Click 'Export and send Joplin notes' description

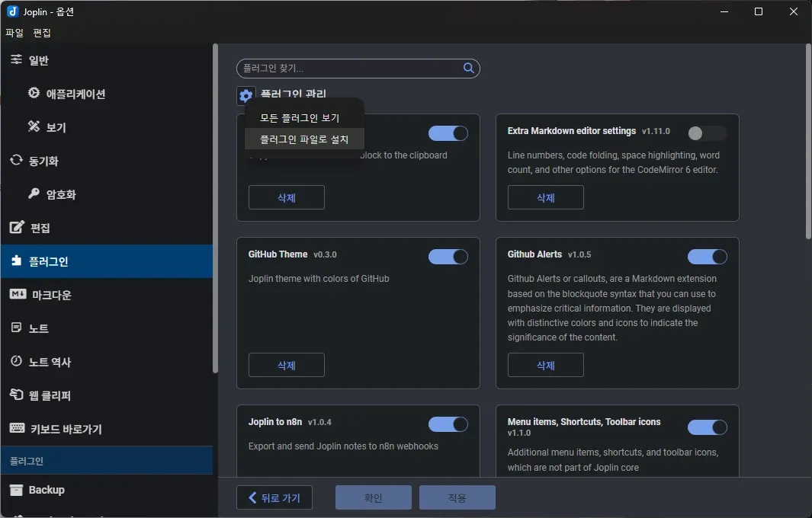coord(343,446)
